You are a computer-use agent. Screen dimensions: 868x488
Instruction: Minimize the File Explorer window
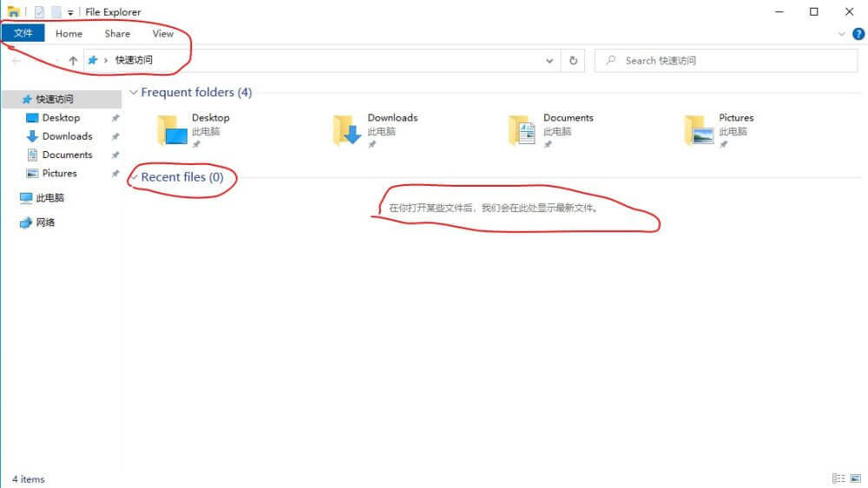tap(779, 11)
